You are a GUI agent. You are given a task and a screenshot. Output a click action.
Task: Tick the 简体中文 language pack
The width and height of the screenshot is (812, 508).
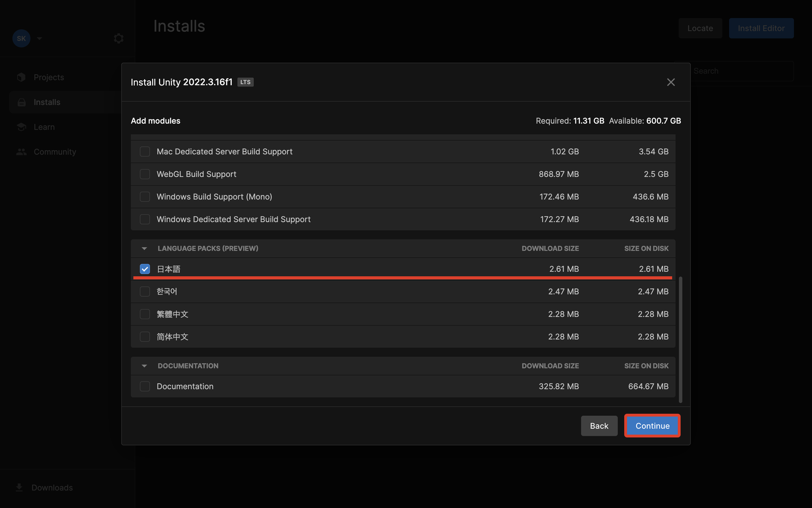point(145,336)
